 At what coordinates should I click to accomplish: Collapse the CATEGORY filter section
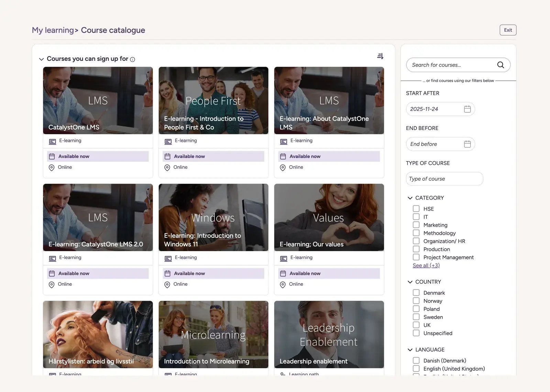[x=410, y=198]
